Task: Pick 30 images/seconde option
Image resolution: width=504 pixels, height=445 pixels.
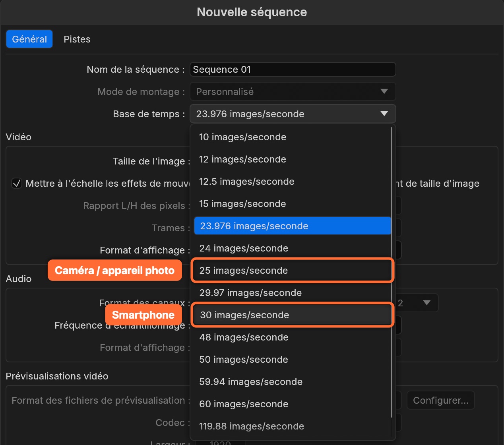Action: 293,315
